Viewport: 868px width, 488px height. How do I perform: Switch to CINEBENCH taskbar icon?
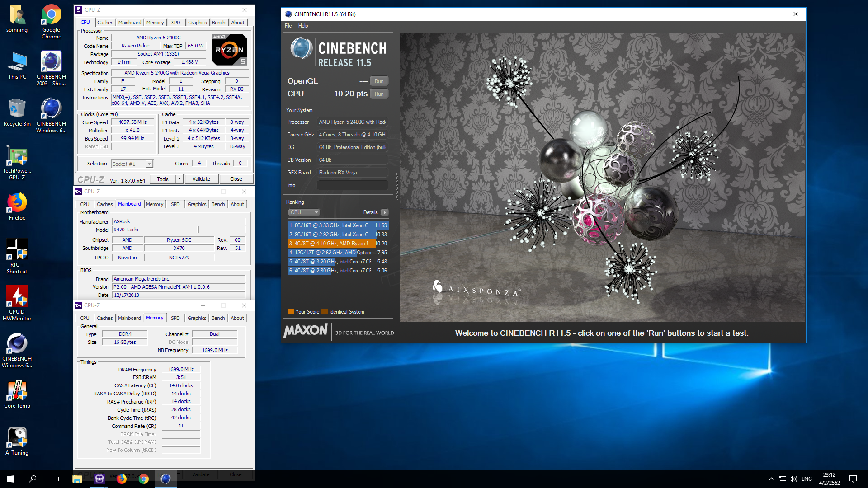click(x=166, y=479)
